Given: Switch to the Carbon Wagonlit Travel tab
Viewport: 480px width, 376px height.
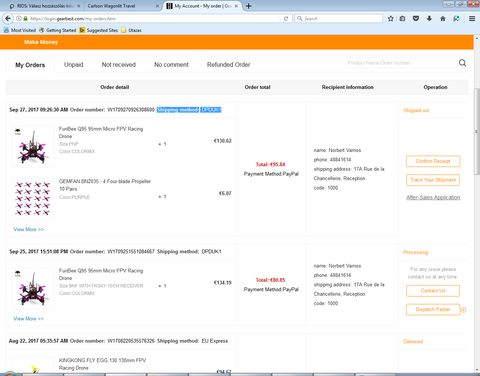Looking at the screenshot, I should click(x=123, y=6).
